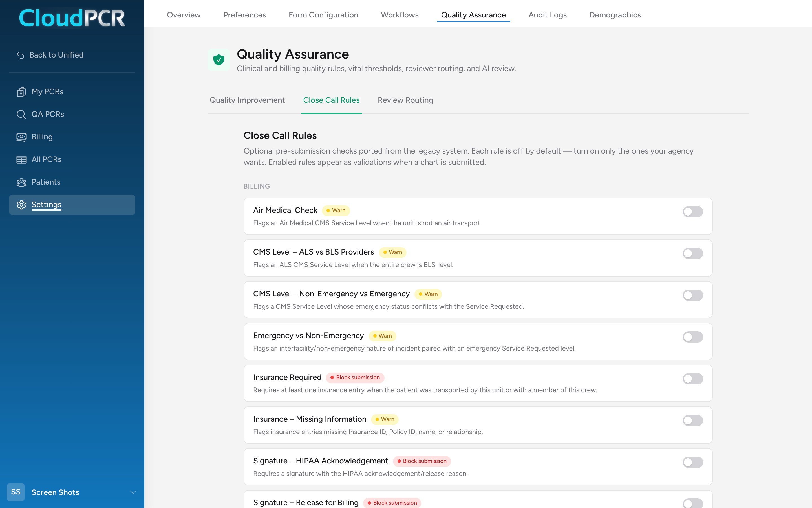Click the Signature – Release for Billing title
Image resolution: width=812 pixels, height=508 pixels.
[306, 502]
